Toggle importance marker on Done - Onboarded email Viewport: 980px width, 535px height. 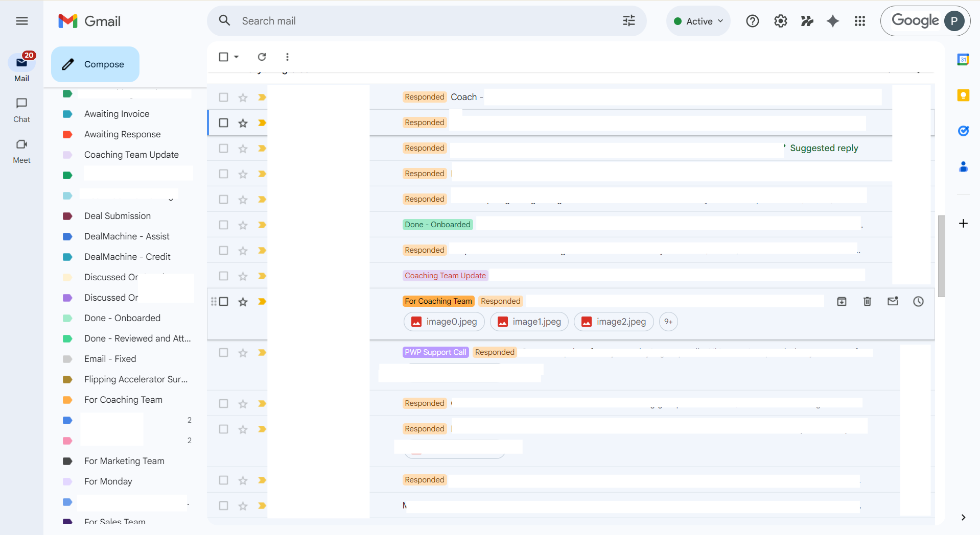[262, 225]
